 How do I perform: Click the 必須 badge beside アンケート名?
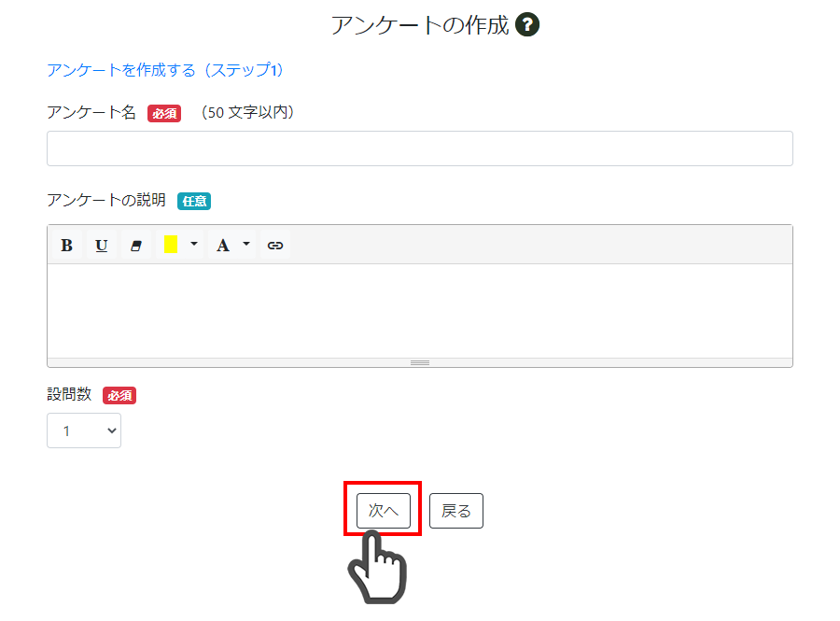(x=164, y=114)
